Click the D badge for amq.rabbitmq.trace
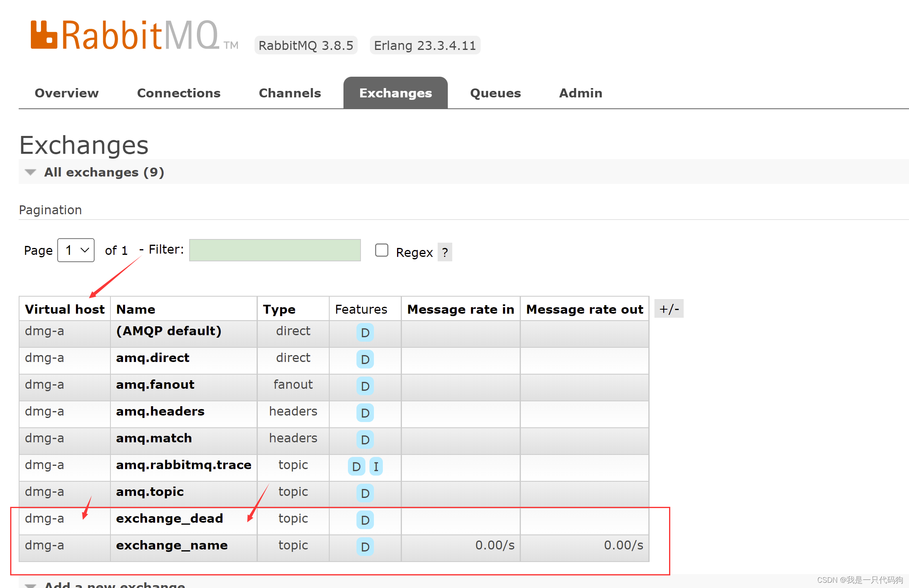909x588 pixels. click(356, 466)
